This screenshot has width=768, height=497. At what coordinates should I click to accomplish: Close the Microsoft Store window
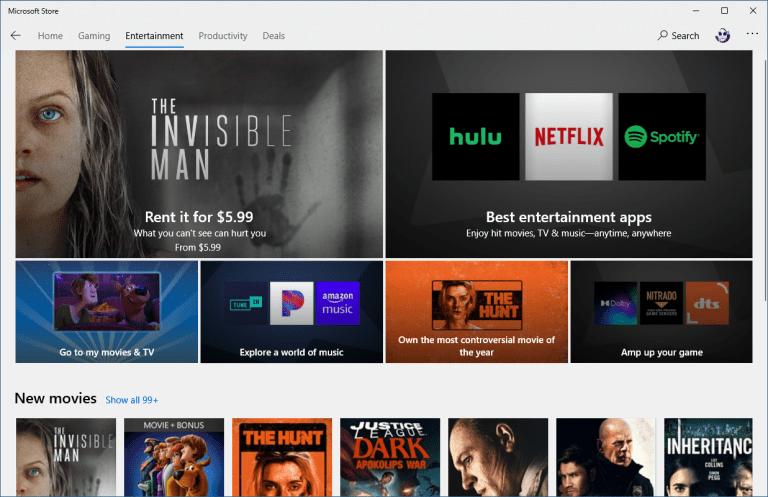[753, 11]
